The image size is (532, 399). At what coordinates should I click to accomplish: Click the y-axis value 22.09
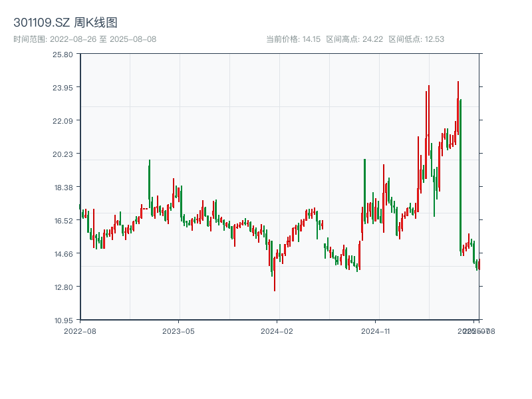[63, 121]
